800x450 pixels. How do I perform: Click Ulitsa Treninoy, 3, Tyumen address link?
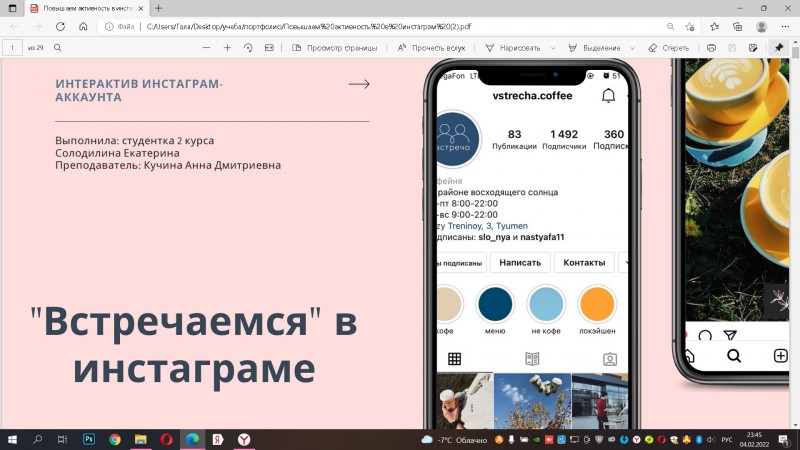point(483,226)
